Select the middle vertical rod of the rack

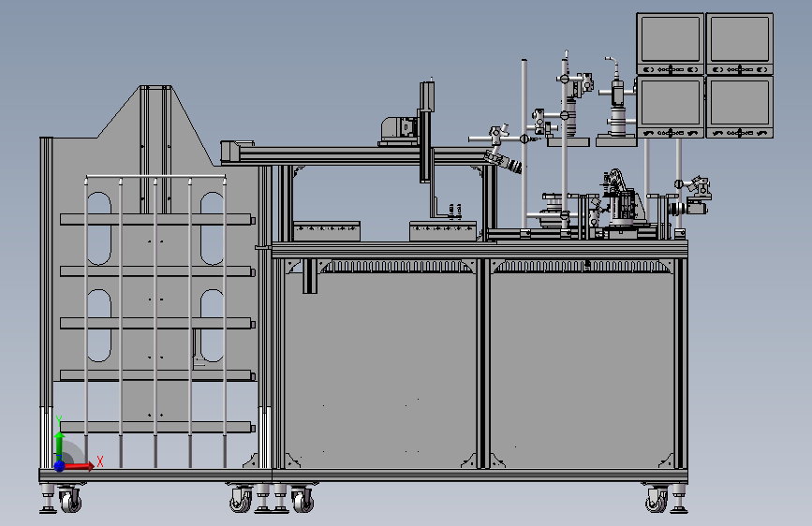pyautogui.click(x=155, y=322)
